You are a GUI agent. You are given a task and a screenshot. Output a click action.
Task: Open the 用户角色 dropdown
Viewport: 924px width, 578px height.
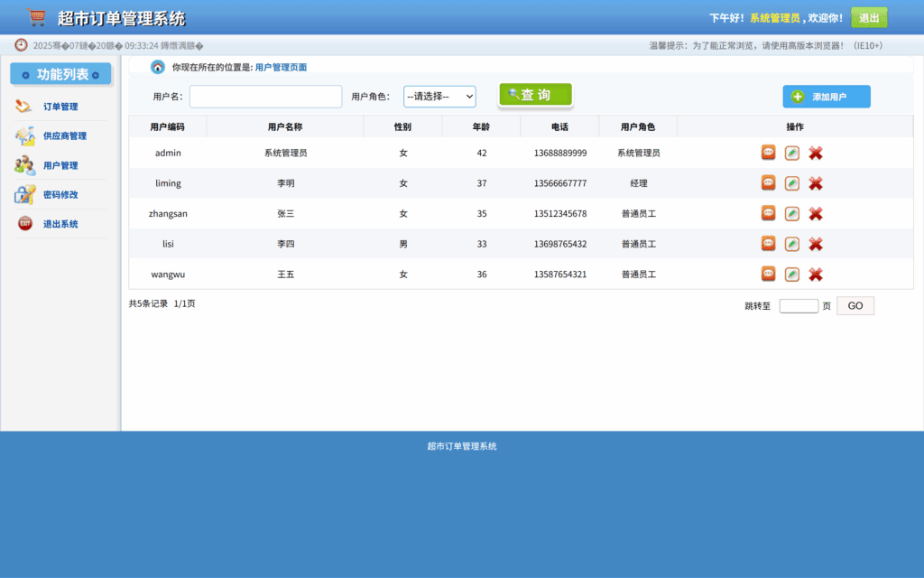439,96
